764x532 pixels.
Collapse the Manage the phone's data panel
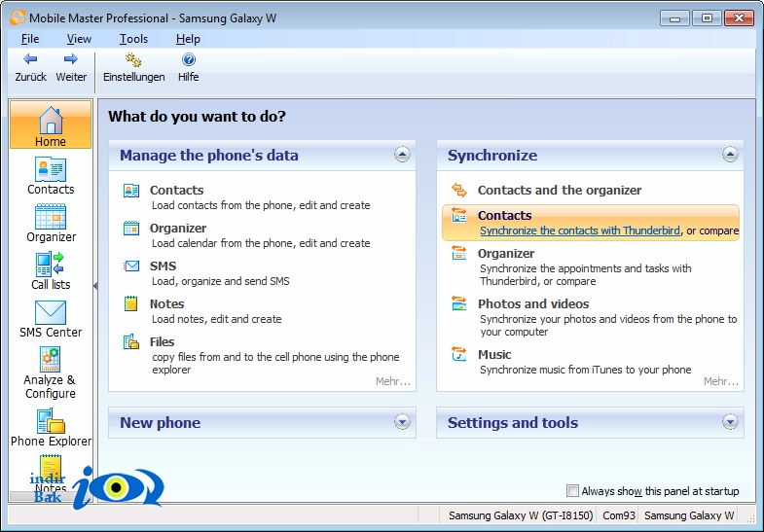click(402, 155)
